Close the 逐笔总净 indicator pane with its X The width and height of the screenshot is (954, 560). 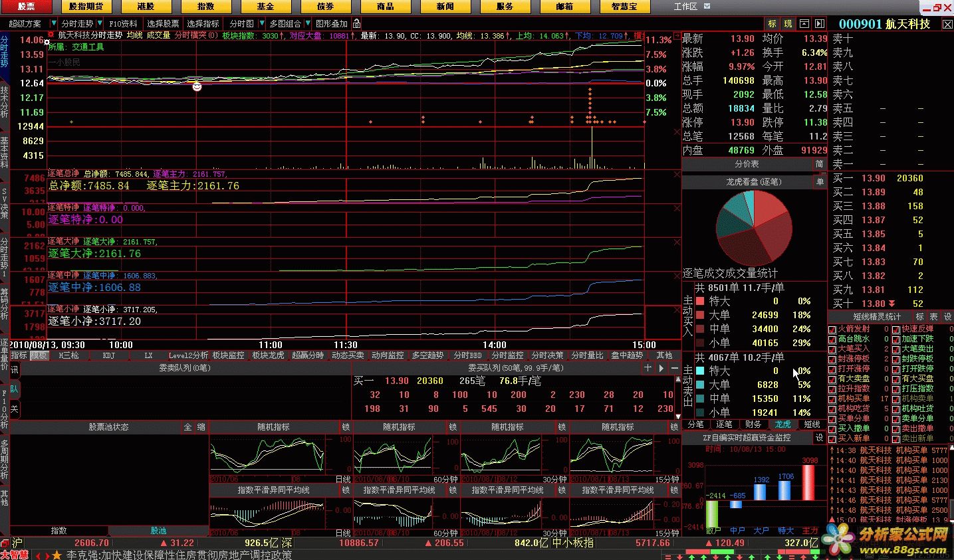coord(677,175)
